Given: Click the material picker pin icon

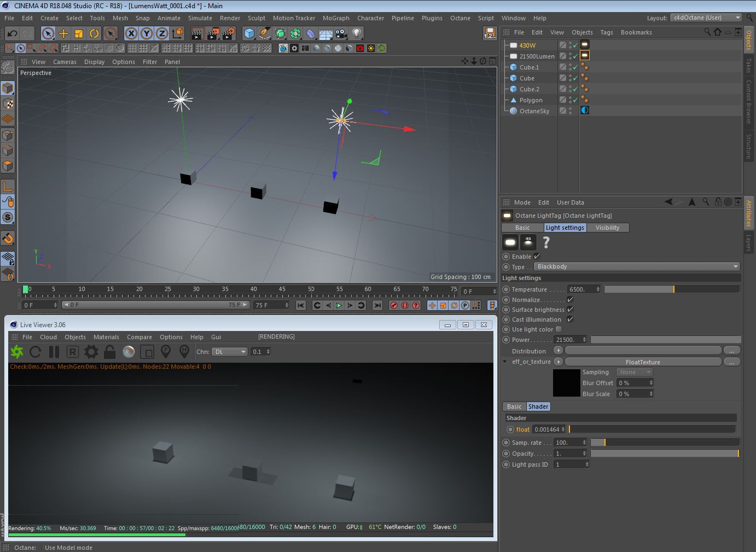Looking at the screenshot, I should point(184,352).
